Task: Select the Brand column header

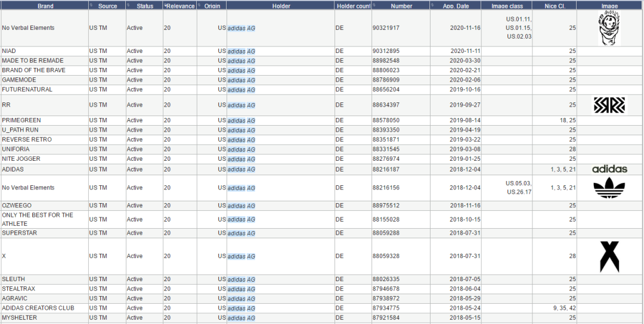Action: tap(44, 6)
